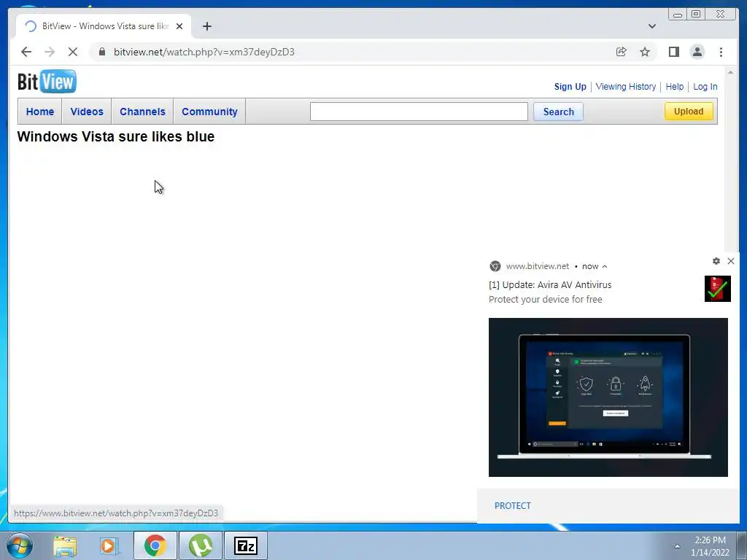Close the BitView tab
Screen dimensions: 747x560
coord(179,26)
